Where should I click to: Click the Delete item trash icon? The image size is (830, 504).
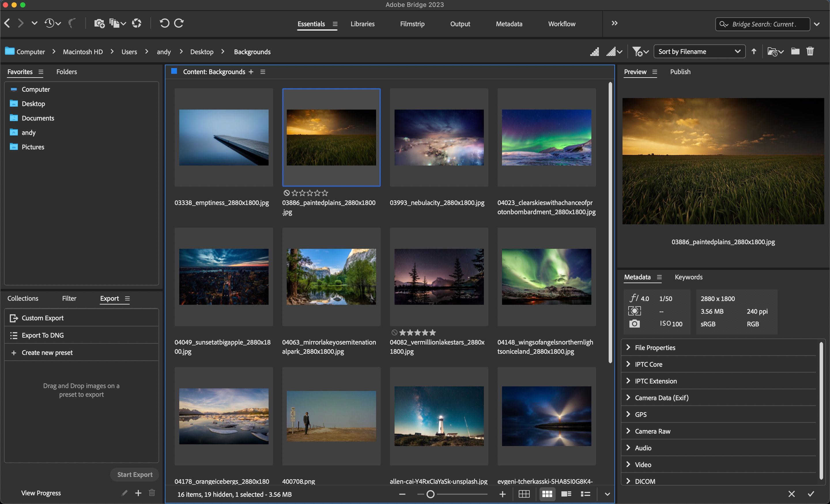tap(810, 51)
